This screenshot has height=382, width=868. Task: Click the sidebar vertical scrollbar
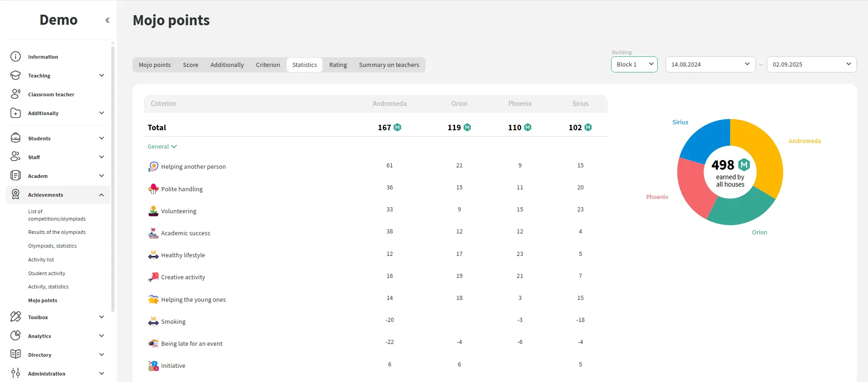[x=113, y=179]
